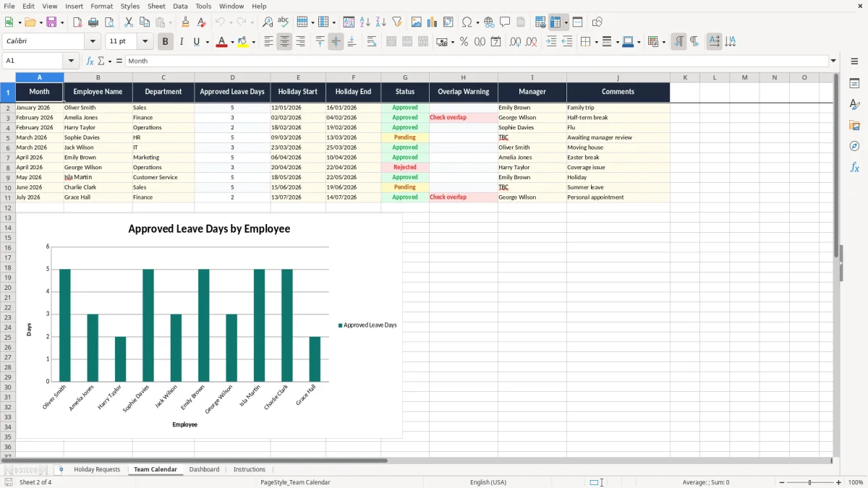Click the Print icon
Viewport: 868px width, 488px height.
point(93,22)
